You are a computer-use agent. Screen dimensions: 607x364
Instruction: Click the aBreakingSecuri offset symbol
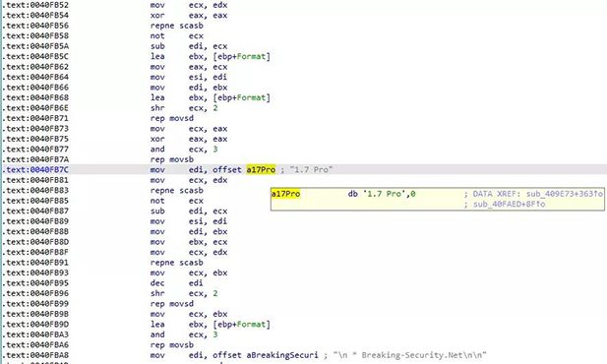pyautogui.click(x=282, y=355)
